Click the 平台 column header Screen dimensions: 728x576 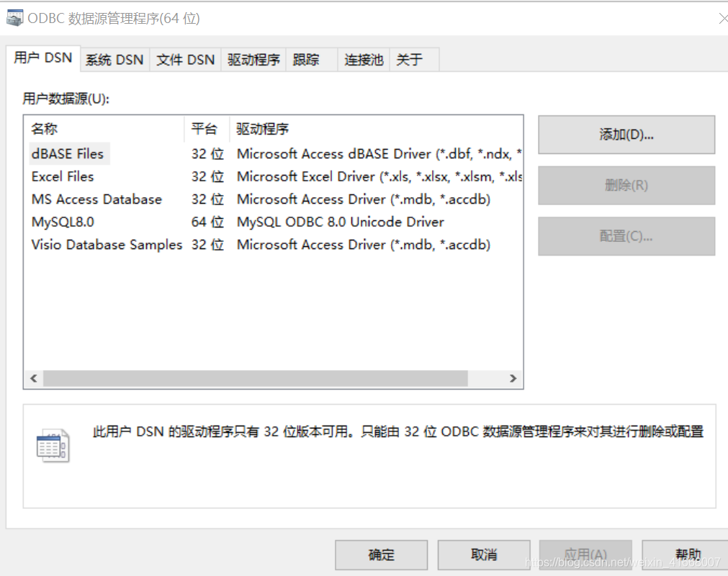click(207, 129)
